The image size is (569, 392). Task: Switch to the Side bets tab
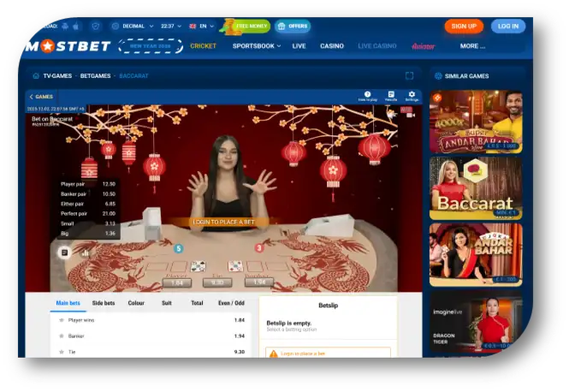click(x=104, y=303)
